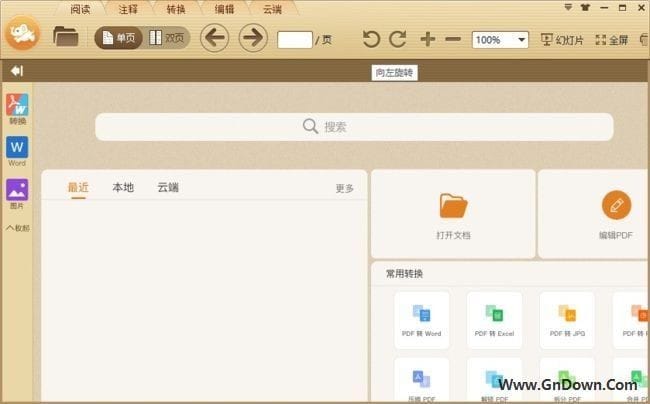
Task: Click the 搜索 search field
Action: pos(354,127)
